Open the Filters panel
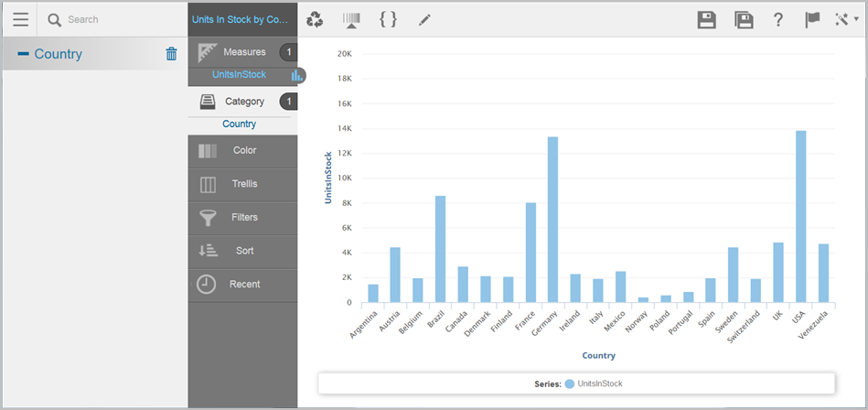The image size is (868, 410). (x=242, y=218)
